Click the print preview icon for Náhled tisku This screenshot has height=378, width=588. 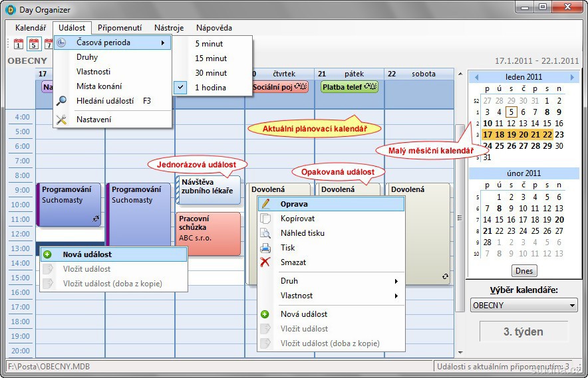266,233
